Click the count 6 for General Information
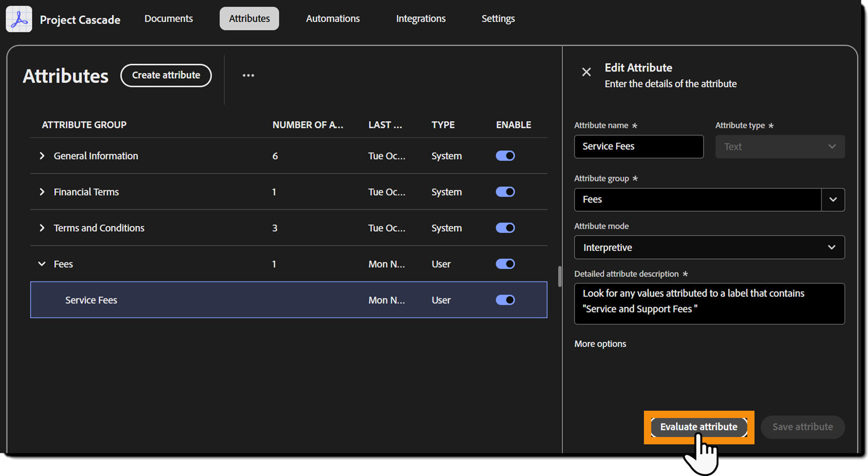 (275, 156)
